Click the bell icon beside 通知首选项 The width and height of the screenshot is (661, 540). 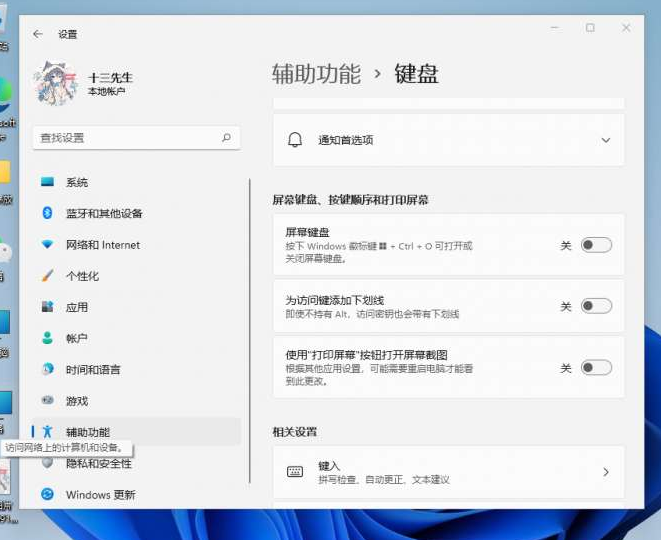[295, 141]
